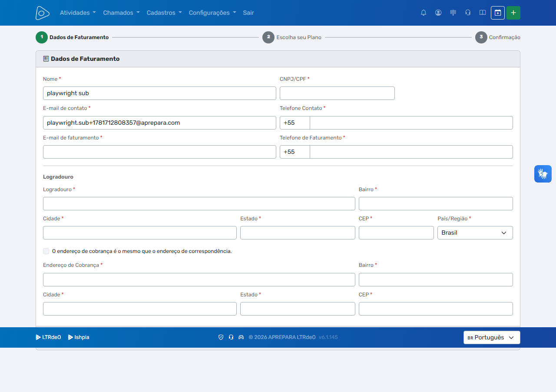Click the headset support icon in navbar
556x392 pixels.
tap(468, 13)
